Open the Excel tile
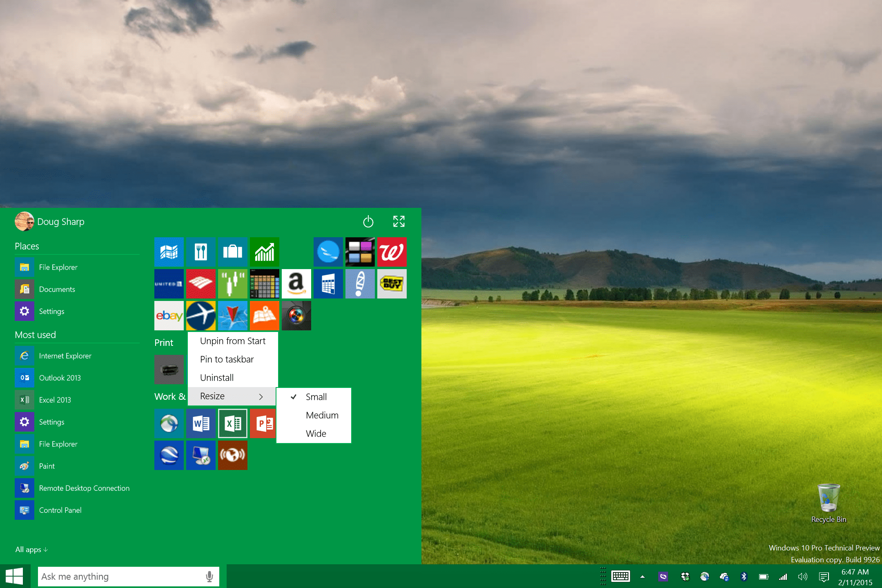The image size is (882, 588). 233,423
